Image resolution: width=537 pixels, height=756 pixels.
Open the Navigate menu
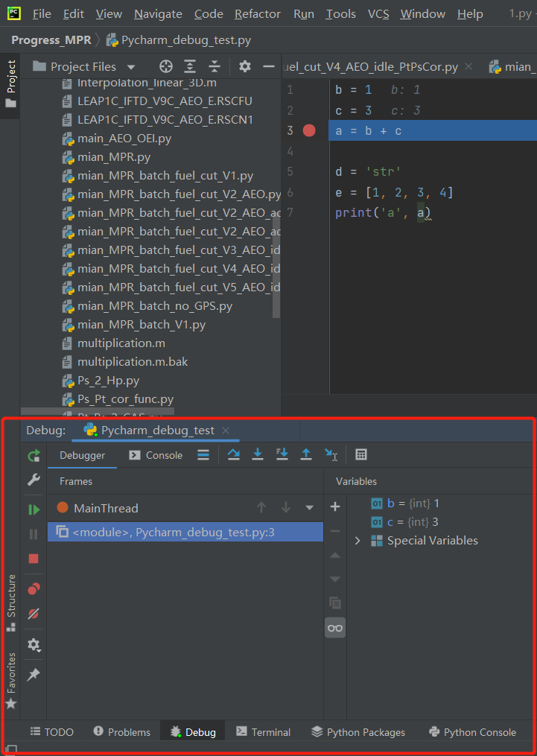point(158,14)
